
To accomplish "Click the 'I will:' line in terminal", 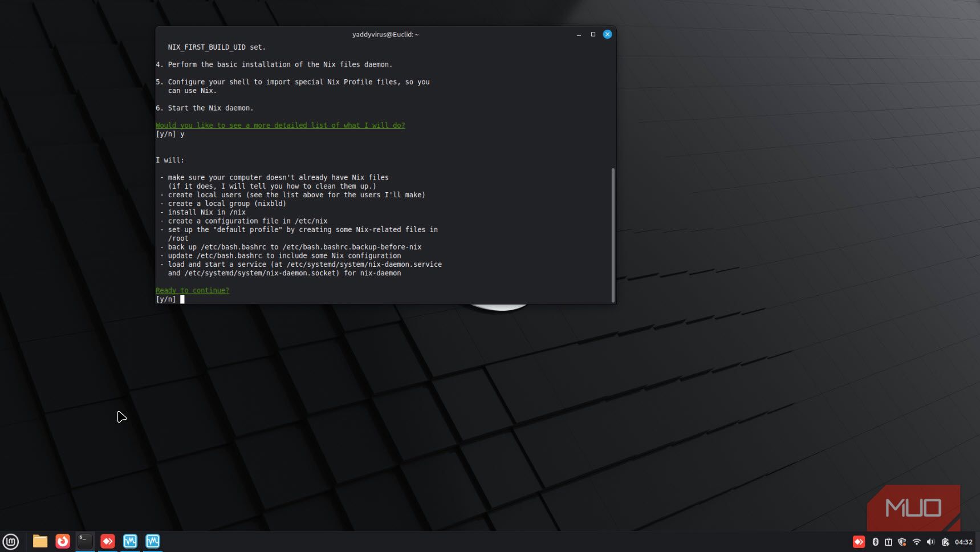I will [x=170, y=160].
